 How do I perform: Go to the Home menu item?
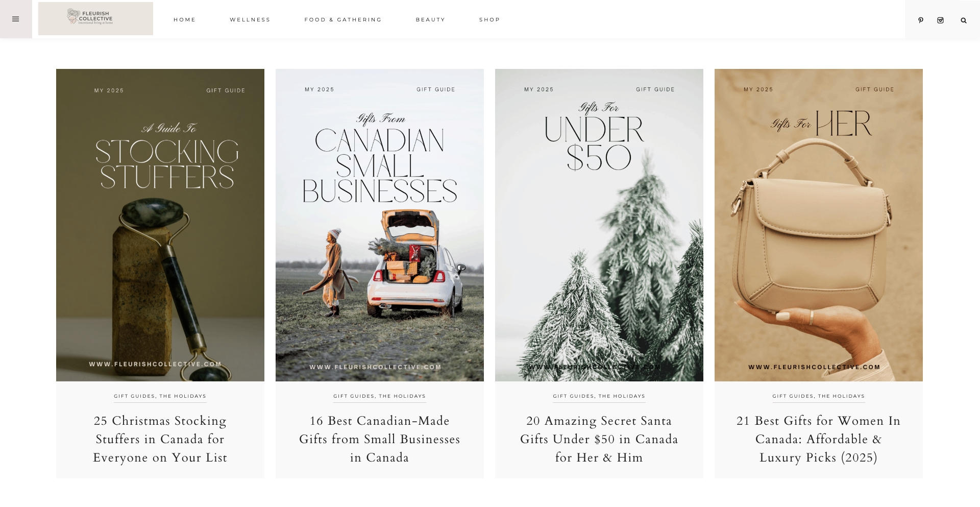coord(184,20)
